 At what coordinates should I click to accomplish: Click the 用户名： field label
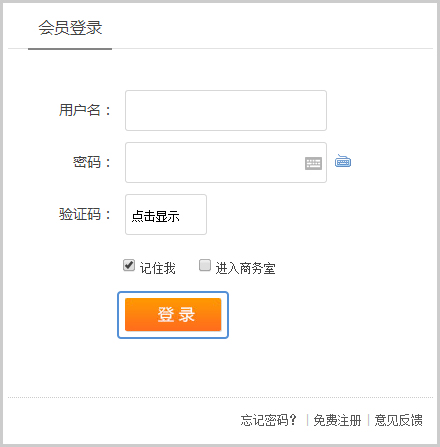[x=85, y=110]
